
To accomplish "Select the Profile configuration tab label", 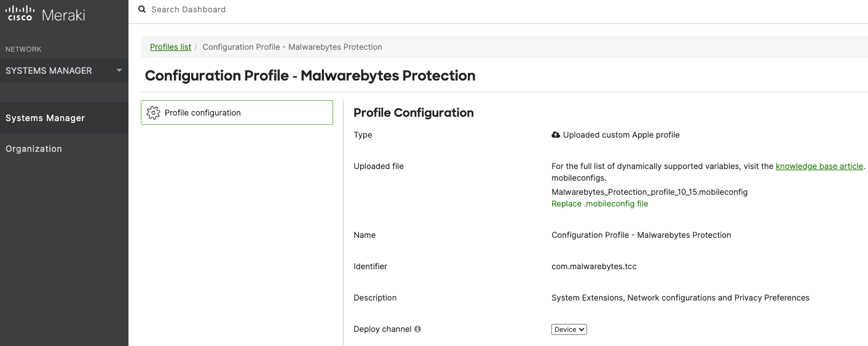I will click(203, 112).
